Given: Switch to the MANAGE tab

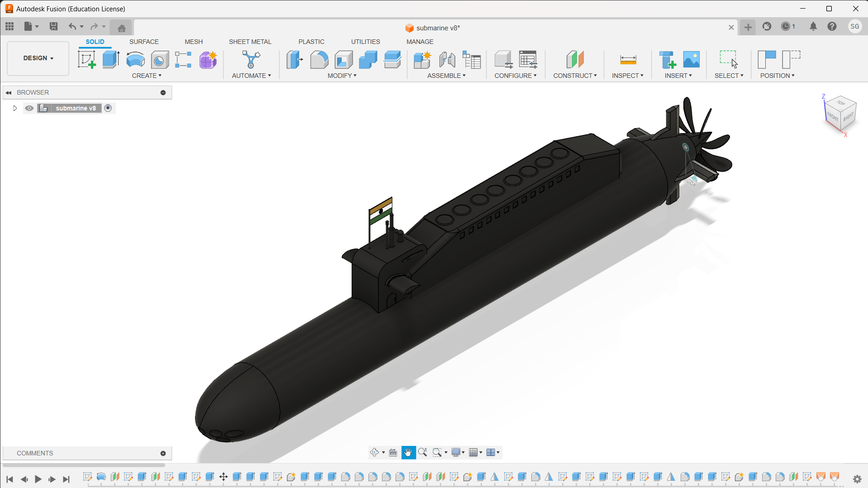Looking at the screenshot, I should pos(420,42).
